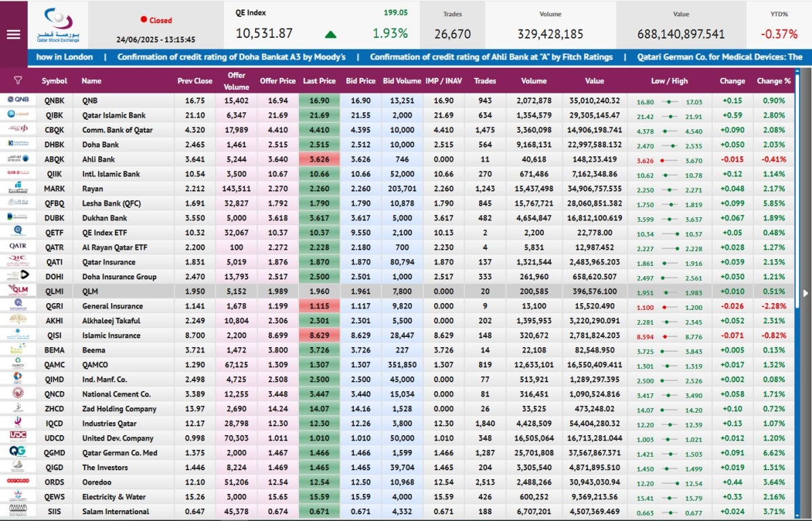
Task: Sort by Last Price column header
Action: point(319,81)
